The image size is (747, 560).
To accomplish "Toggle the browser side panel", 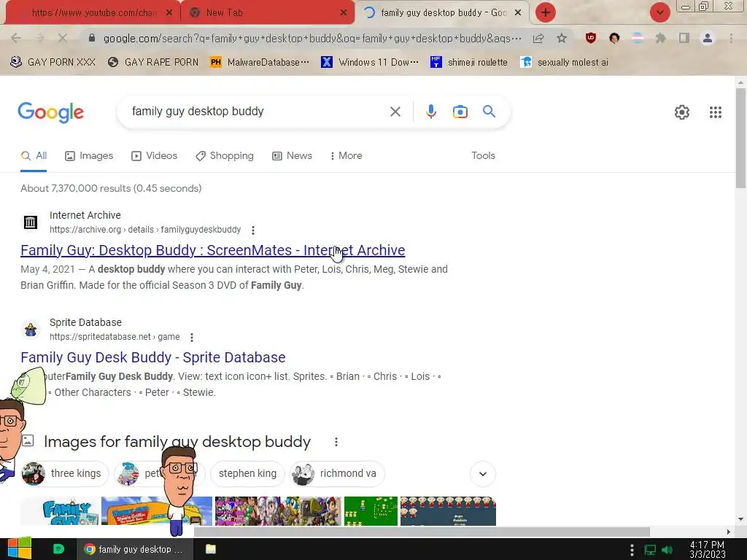I will coord(684,38).
